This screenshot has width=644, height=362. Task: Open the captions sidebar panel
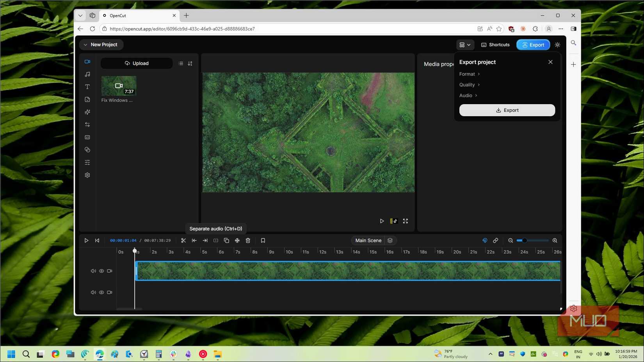coord(87,137)
